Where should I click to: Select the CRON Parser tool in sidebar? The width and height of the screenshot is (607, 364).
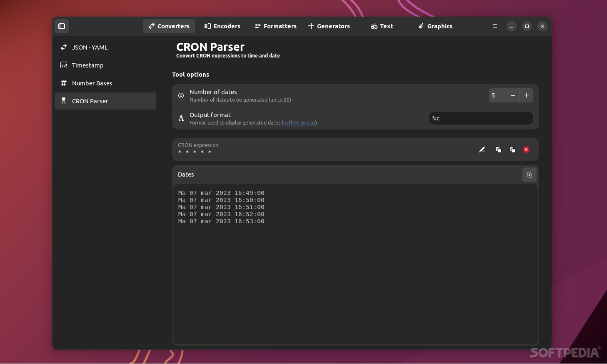point(90,101)
